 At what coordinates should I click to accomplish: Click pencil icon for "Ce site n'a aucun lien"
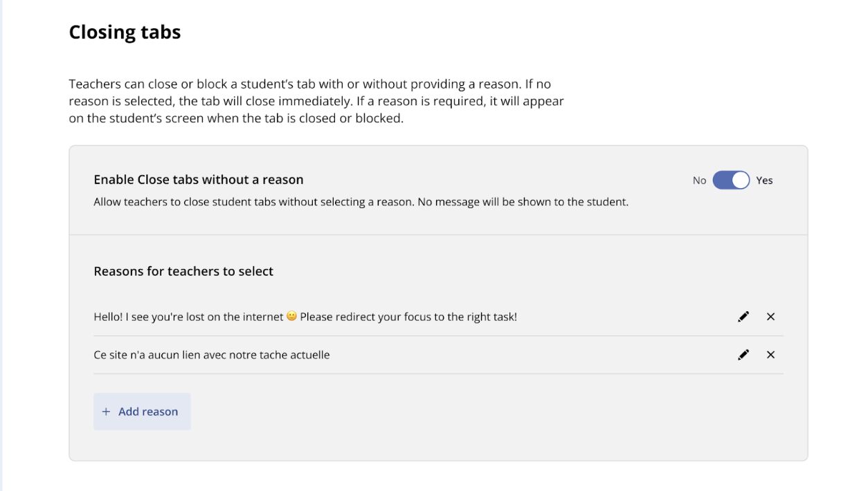[743, 355]
